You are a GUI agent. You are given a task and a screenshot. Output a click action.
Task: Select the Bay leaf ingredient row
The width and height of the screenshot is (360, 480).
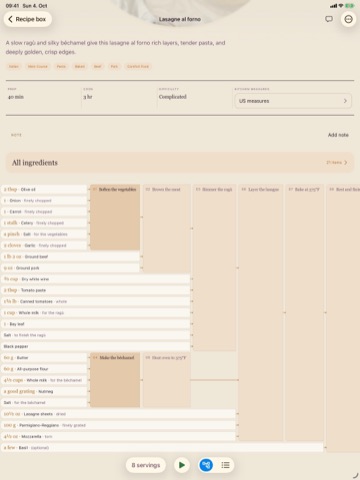point(96,324)
